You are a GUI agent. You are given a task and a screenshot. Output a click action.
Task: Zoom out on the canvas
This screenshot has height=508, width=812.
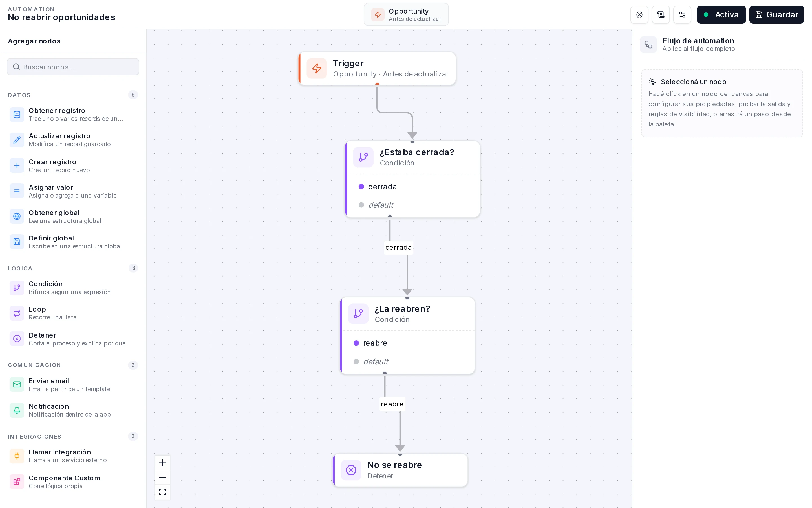click(162, 478)
